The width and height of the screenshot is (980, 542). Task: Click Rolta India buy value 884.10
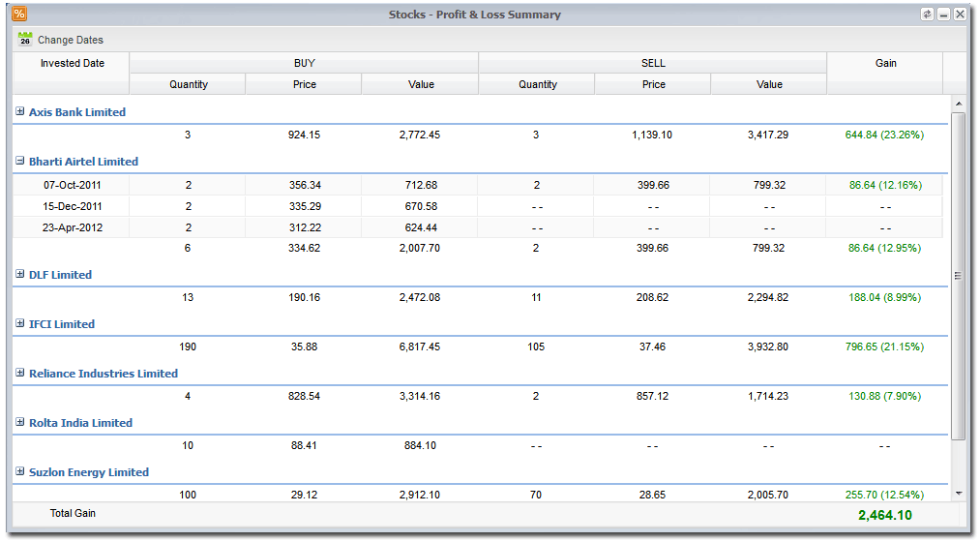[420, 446]
